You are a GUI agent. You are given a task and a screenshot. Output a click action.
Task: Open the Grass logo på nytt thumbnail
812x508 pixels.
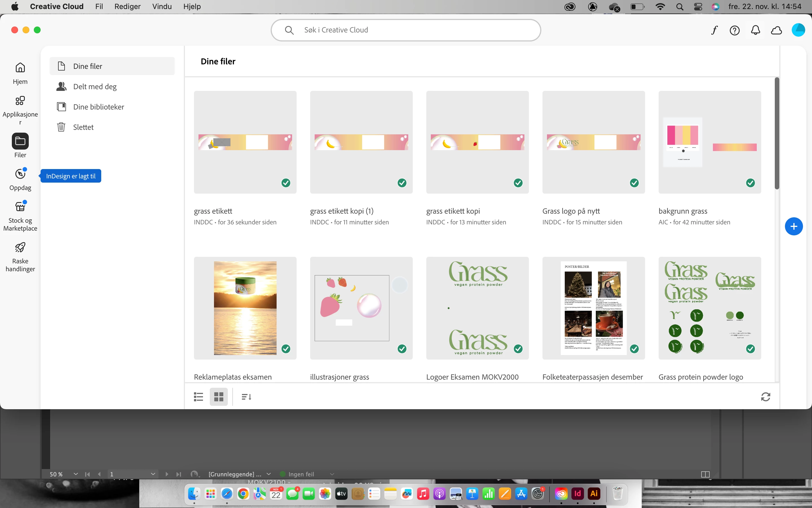(593, 142)
